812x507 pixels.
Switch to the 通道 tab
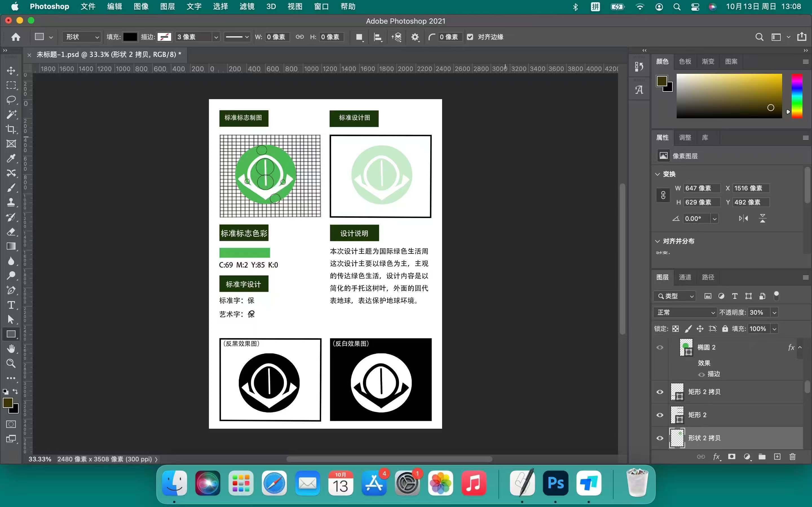point(685,277)
